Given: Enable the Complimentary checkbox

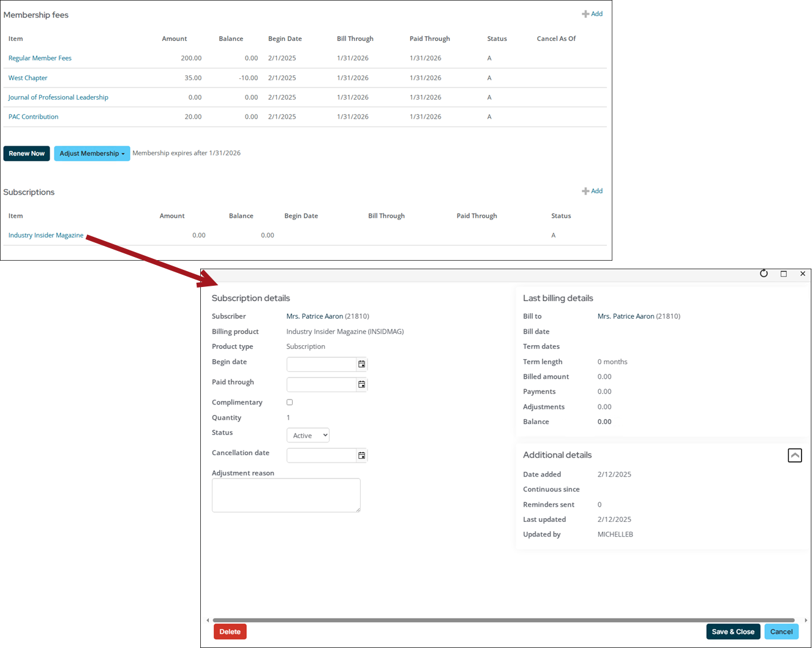Looking at the screenshot, I should click(x=290, y=402).
